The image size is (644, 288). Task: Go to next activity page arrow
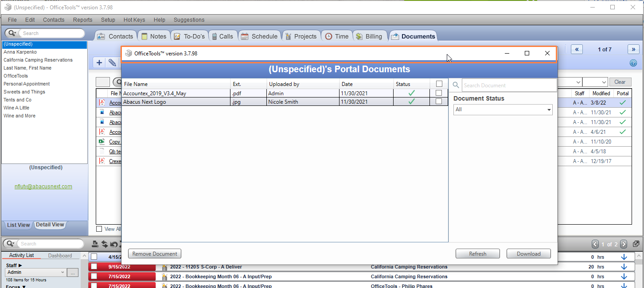tap(624, 244)
